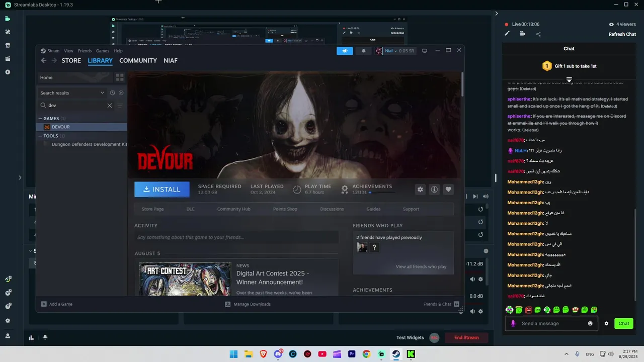644x362 pixels.
Task: Open the Streamlabs Themes wand icon
Action: (x=8, y=32)
